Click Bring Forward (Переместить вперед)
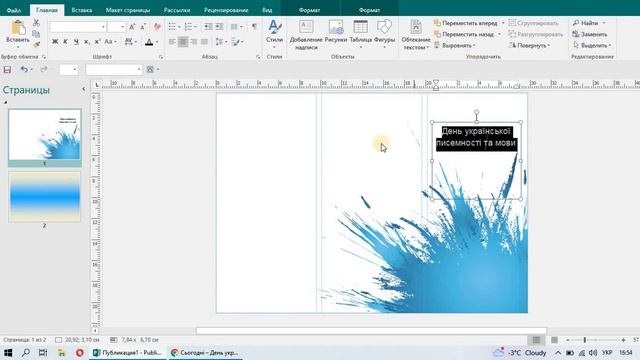 [x=465, y=23]
